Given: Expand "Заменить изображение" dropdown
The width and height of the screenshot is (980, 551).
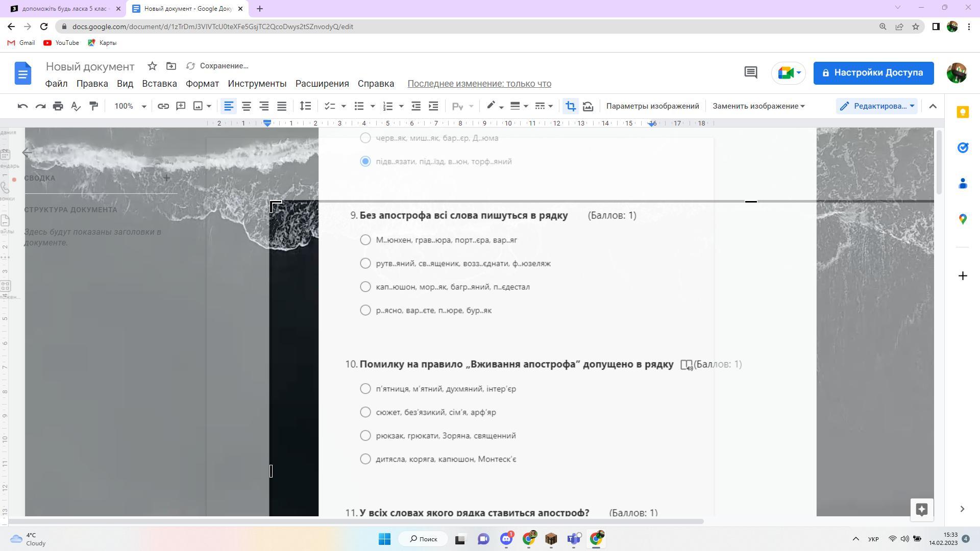Looking at the screenshot, I should pos(758,106).
